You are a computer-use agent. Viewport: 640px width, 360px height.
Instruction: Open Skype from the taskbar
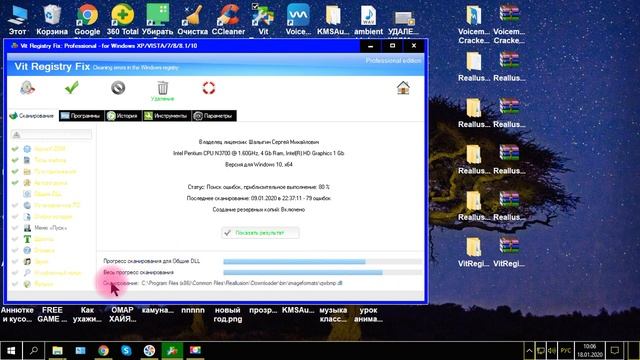[126, 351]
